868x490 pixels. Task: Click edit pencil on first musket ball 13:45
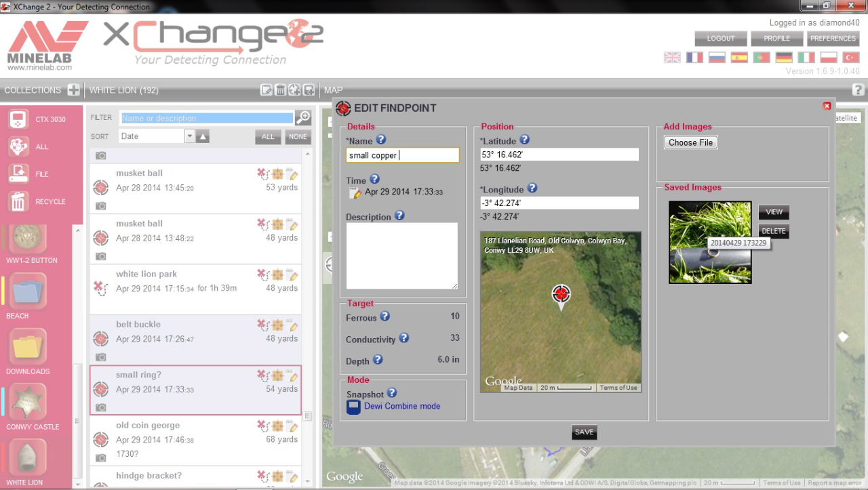tap(294, 174)
